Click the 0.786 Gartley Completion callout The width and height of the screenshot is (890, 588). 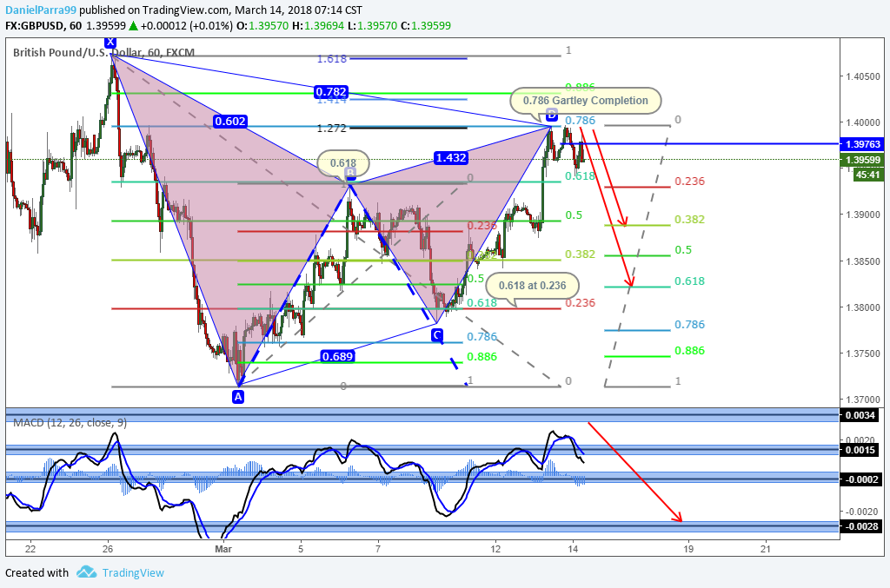click(x=585, y=101)
